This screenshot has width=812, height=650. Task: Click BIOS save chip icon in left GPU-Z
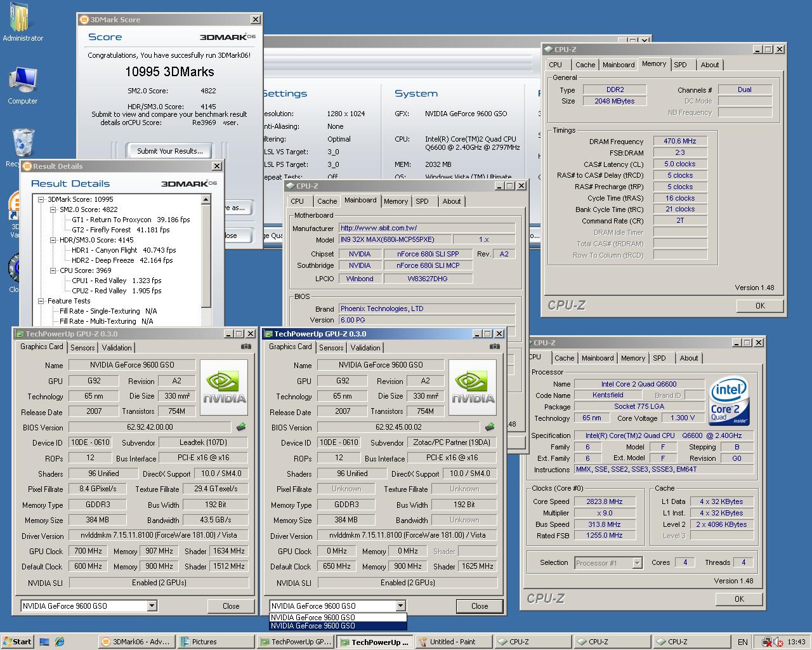pos(241,427)
